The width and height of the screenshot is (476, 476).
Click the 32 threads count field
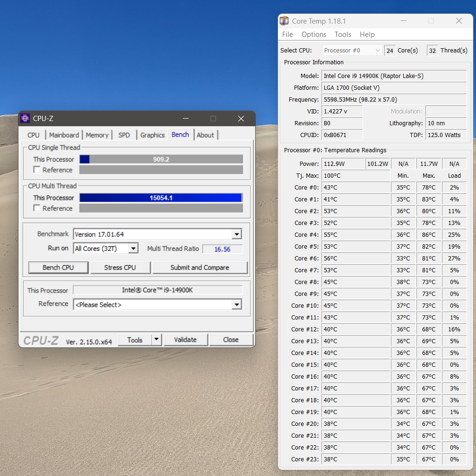pos(433,51)
